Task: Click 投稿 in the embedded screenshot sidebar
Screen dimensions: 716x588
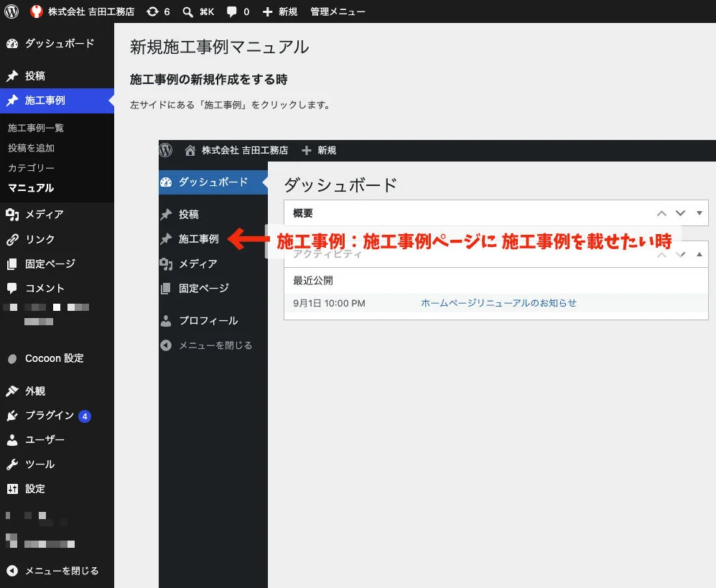Action: (188, 215)
